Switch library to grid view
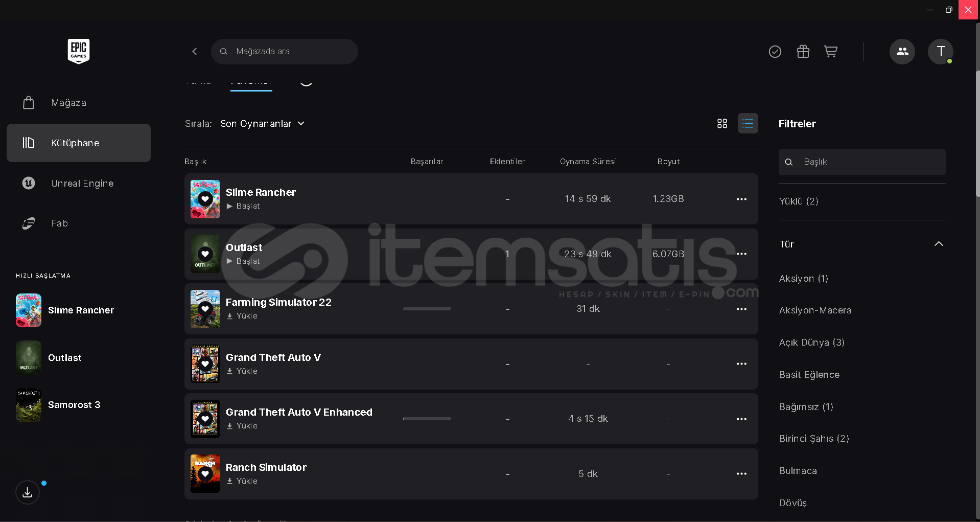Image resolution: width=980 pixels, height=522 pixels. pos(722,124)
